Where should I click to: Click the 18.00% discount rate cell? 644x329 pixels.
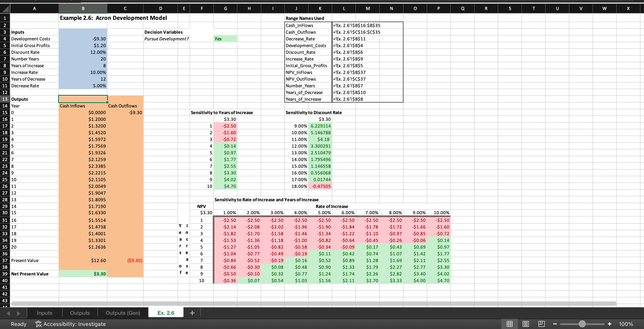tap(297, 186)
